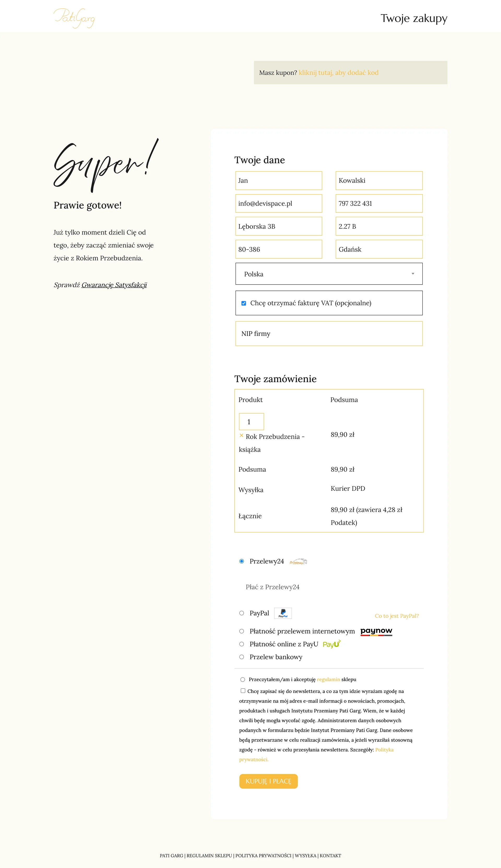
Task: Click the coupon code link
Action: [x=339, y=73]
